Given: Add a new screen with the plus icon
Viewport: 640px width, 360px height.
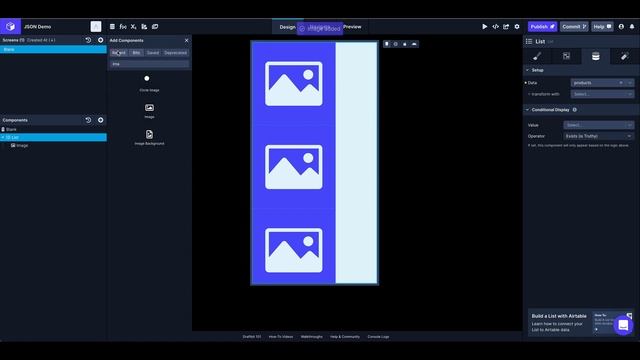Looking at the screenshot, I should coord(100,40).
